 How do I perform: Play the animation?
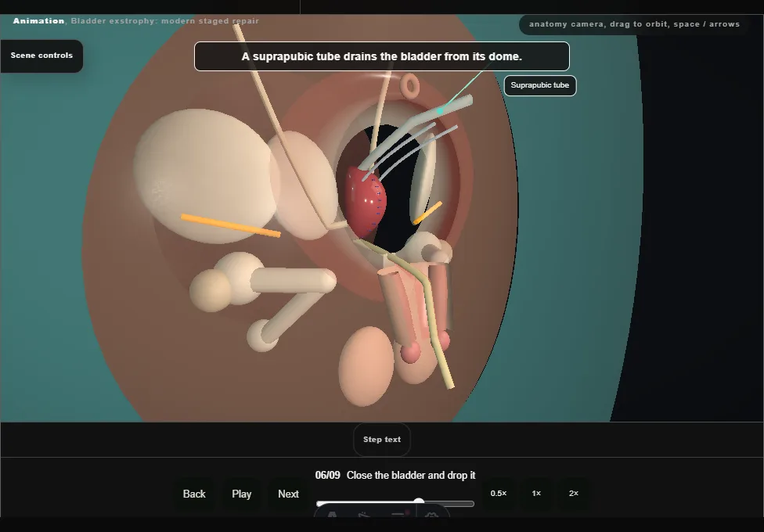242,494
